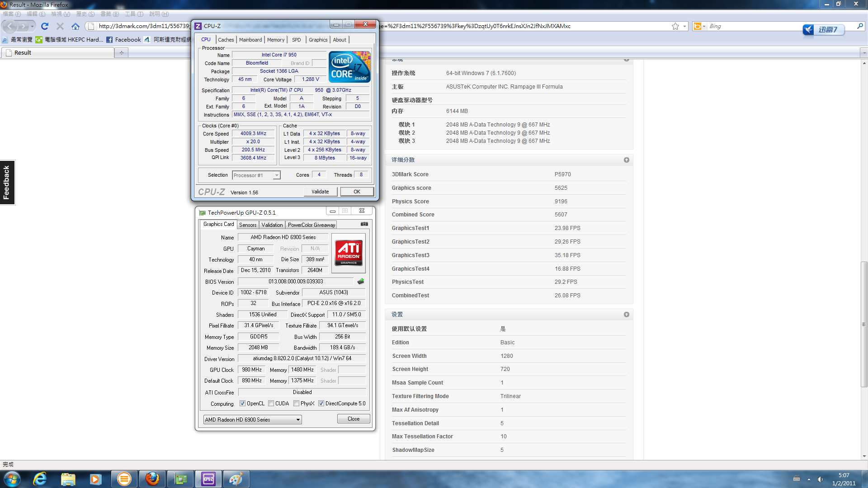Screen dimensions: 868x488
Task: Switch to the Caches tab in CPU-Z
Action: click(x=226, y=40)
